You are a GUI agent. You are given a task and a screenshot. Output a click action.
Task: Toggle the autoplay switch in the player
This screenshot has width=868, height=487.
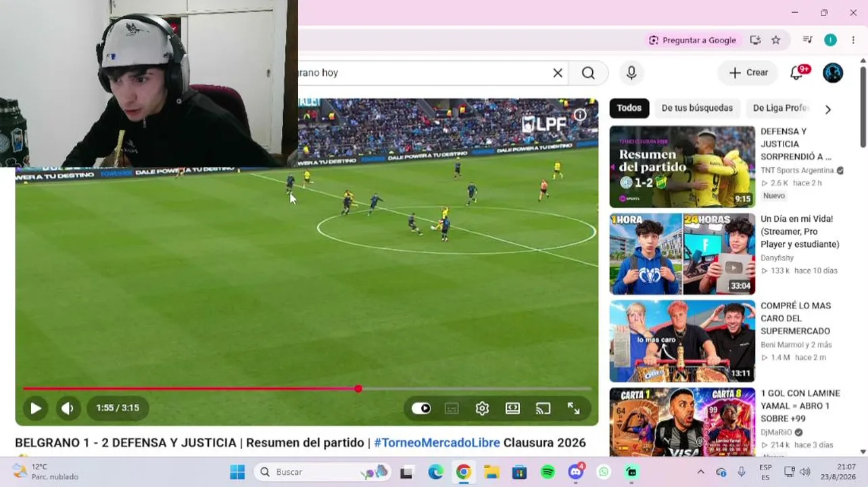pos(421,409)
